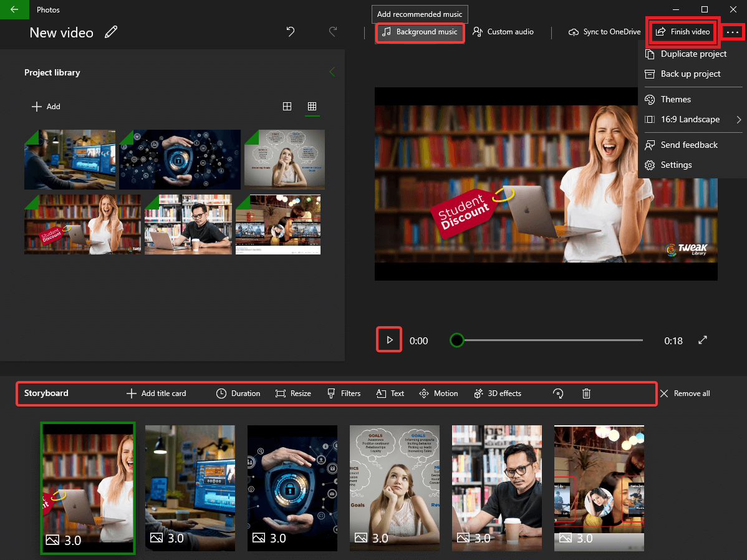Choose Duplicate project from the menu
This screenshot has width=747, height=560.
coord(692,54)
